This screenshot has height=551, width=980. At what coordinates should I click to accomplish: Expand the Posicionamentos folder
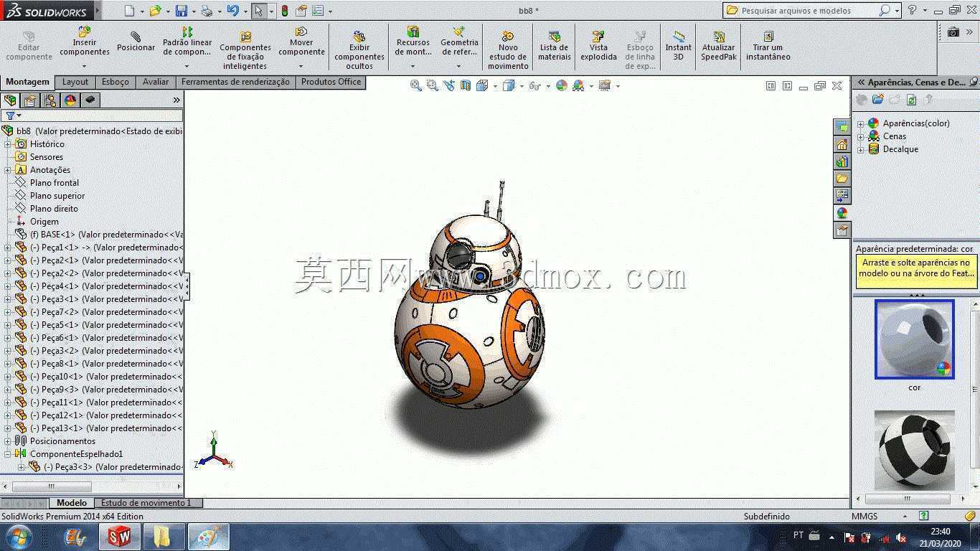tap(8, 441)
